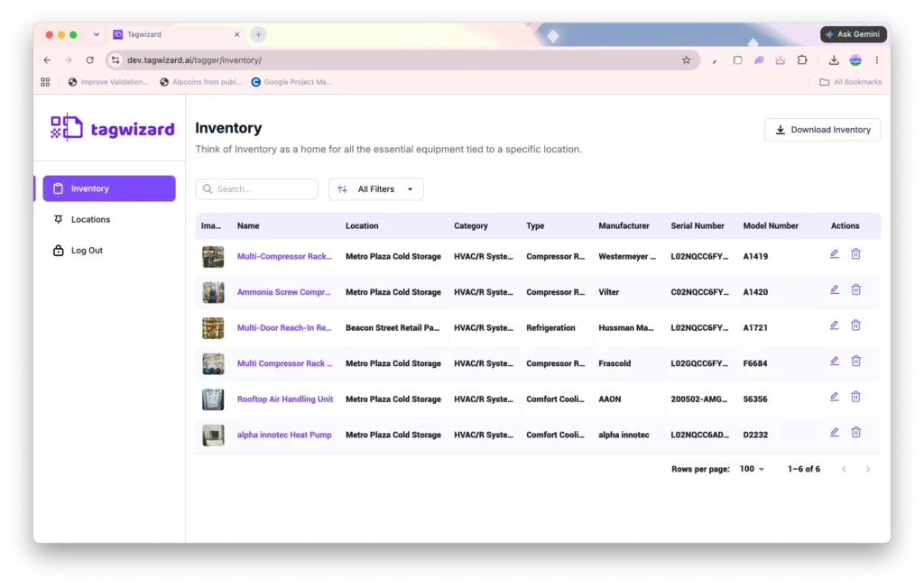Click Beacon Street Retail Pa... location cell

[x=393, y=327]
